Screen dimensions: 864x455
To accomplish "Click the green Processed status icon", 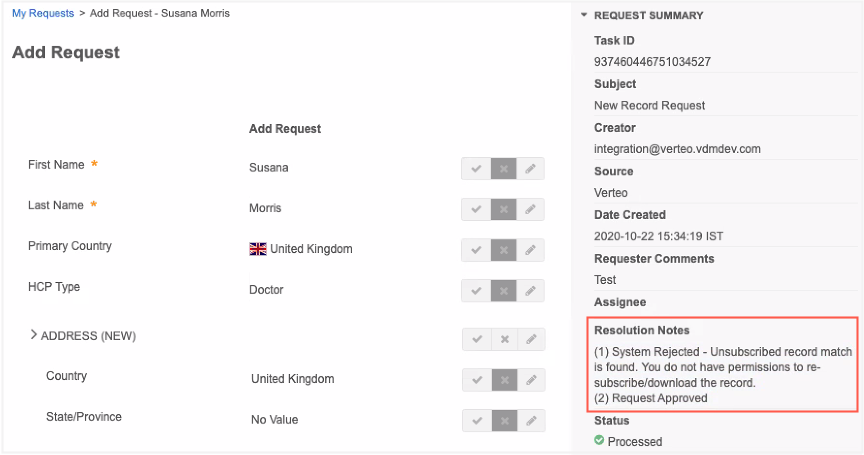I will 599,440.
